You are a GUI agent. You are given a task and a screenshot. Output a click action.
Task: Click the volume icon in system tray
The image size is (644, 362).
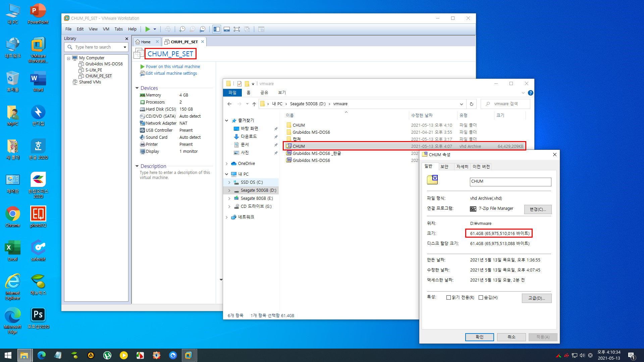582,355
